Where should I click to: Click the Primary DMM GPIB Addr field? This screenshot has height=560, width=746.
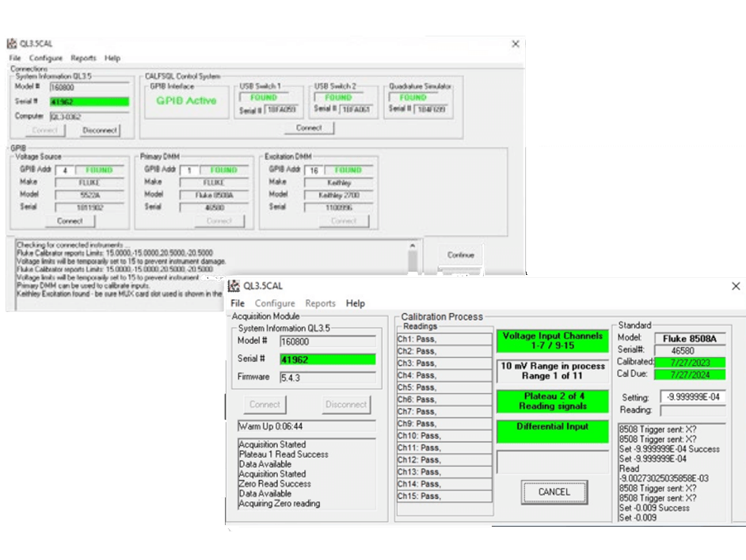pos(190,170)
